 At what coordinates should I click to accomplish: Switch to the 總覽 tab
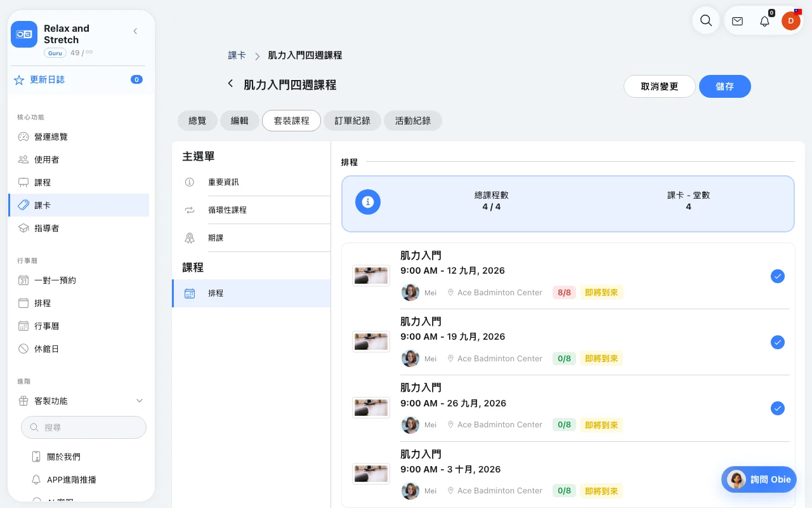(x=197, y=121)
